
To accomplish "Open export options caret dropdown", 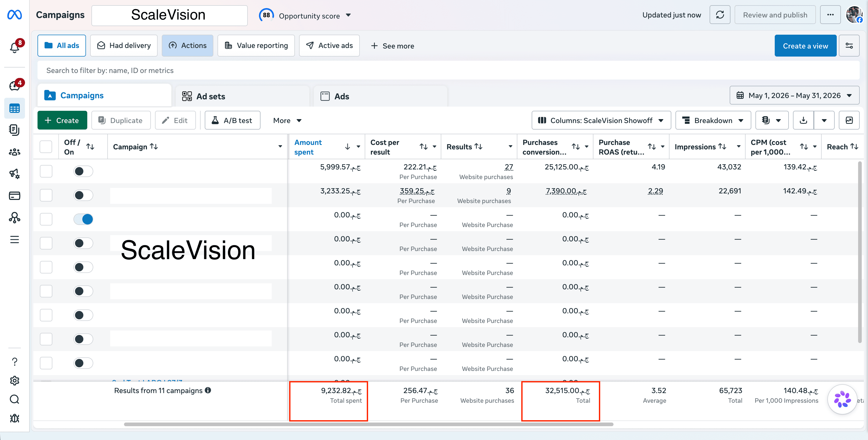I will coord(824,120).
